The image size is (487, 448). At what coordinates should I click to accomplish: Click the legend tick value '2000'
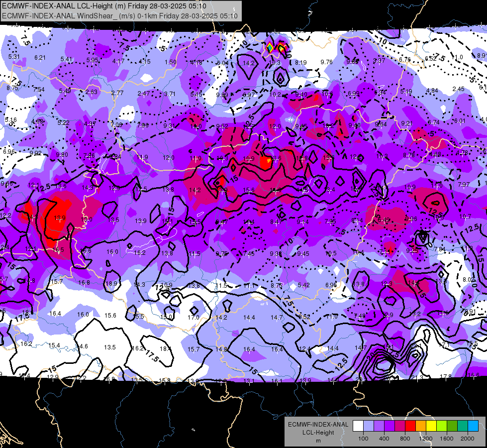coord(468,439)
